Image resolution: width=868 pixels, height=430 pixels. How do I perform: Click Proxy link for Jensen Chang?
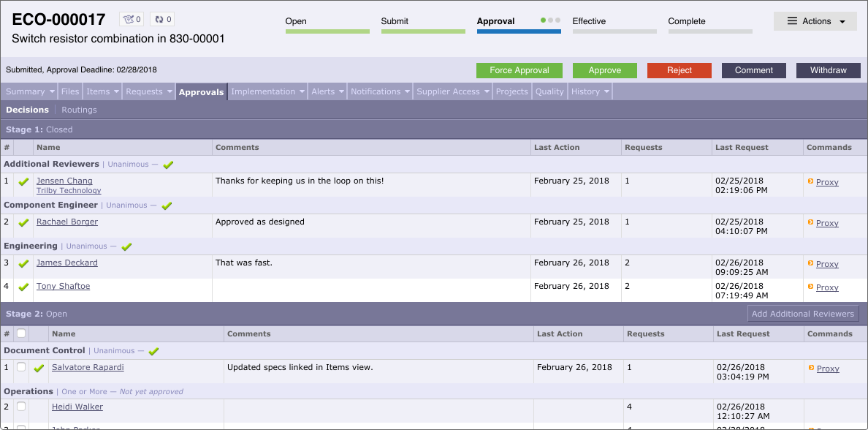pos(827,182)
